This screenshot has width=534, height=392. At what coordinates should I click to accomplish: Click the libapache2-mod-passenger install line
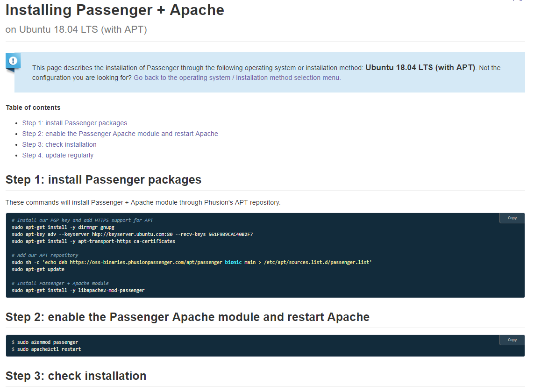tap(78, 291)
